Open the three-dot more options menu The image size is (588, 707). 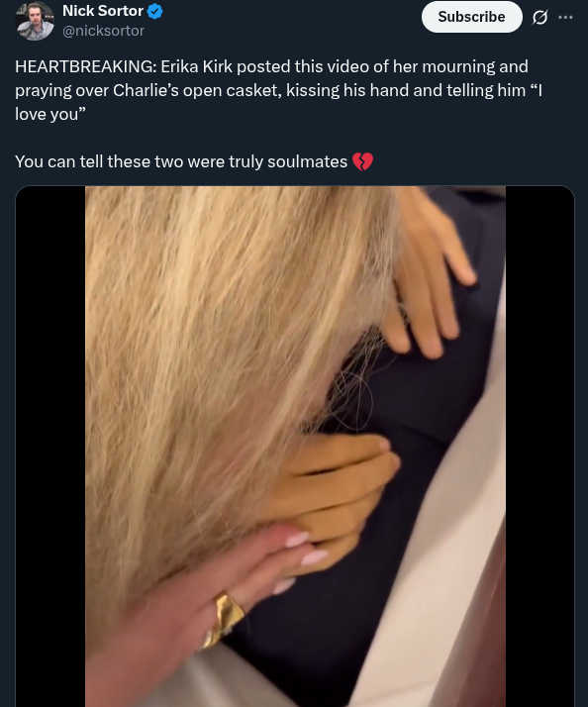565,17
